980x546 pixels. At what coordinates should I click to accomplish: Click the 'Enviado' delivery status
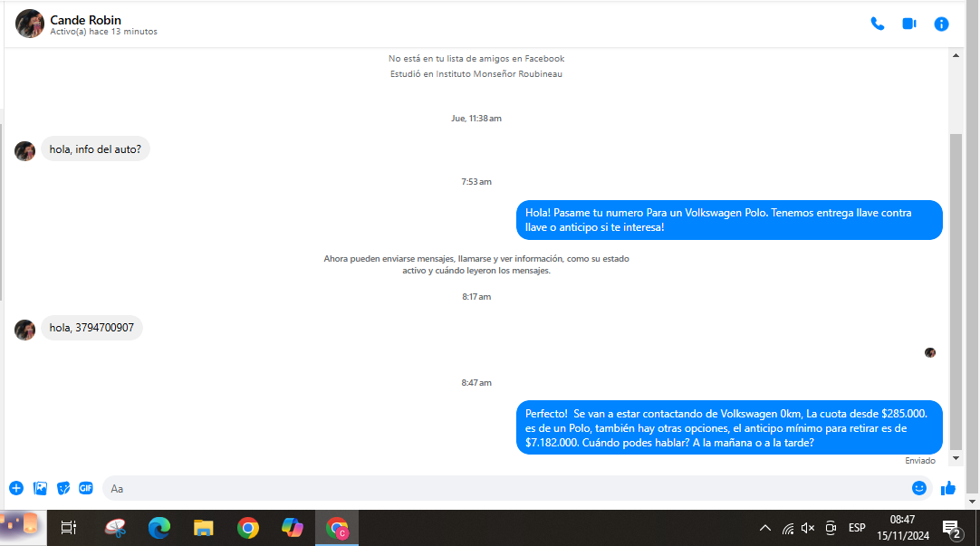click(x=920, y=460)
